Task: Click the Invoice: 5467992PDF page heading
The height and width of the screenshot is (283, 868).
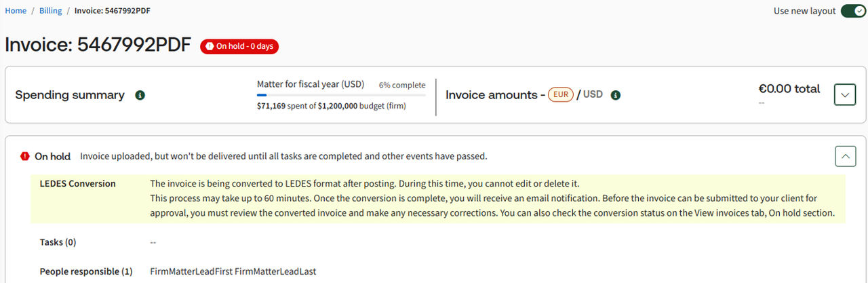Action: (98, 45)
